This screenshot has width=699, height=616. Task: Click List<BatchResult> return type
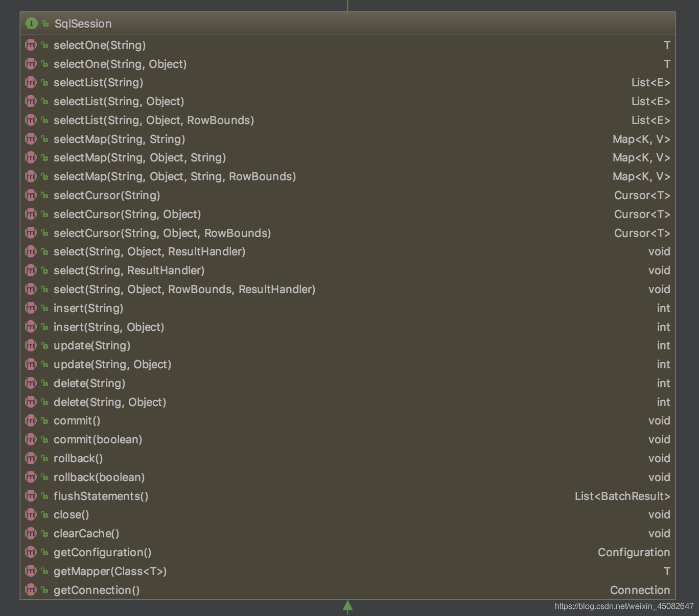622,496
